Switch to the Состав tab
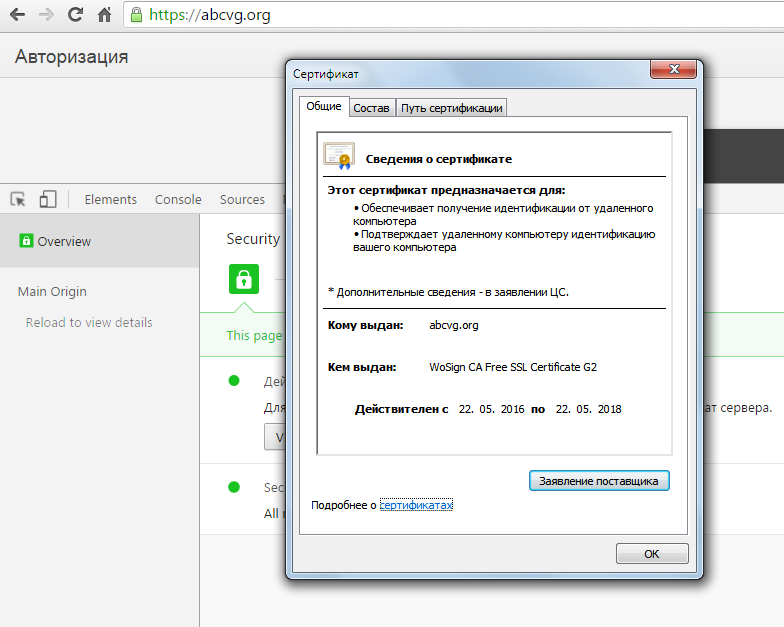Screen dimensions: 784x627 click(371, 108)
